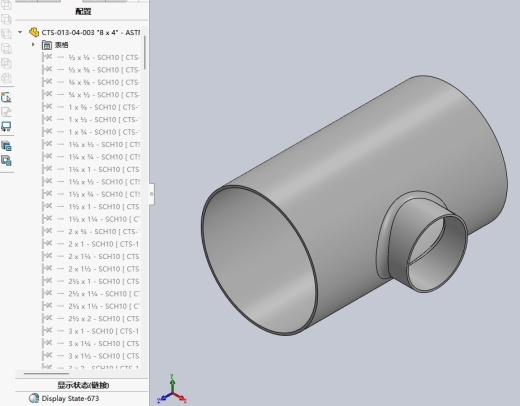
Task: Click the red X axis of orientation triad
Action: click(180, 397)
